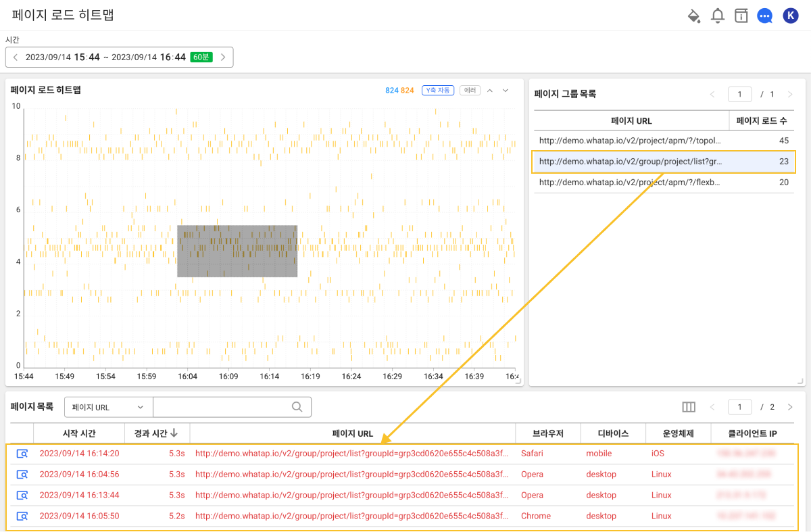Open detail icon for 16:04:56 row

click(22, 475)
